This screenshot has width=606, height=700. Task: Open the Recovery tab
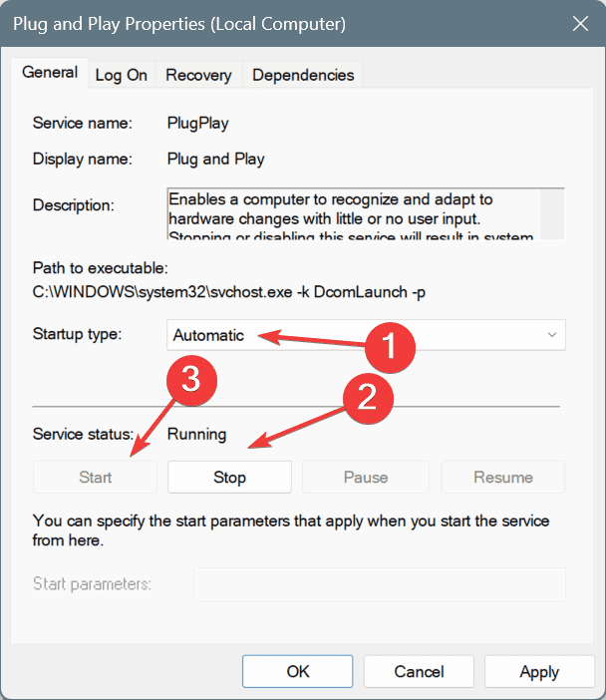(x=198, y=75)
